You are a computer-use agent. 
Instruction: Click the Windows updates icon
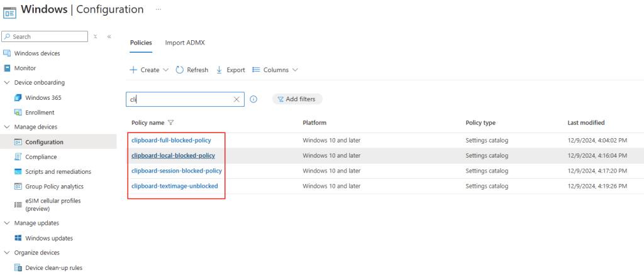click(x=18, y=238)
